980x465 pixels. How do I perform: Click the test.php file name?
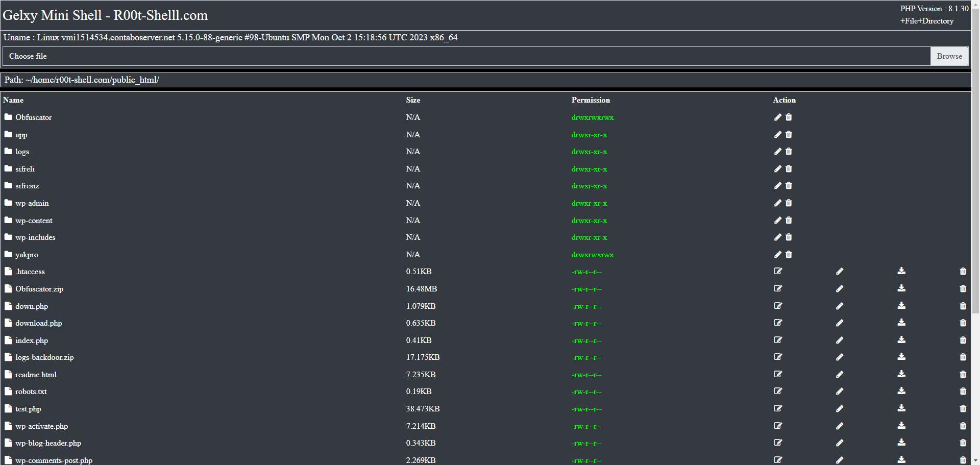(28, 409)
